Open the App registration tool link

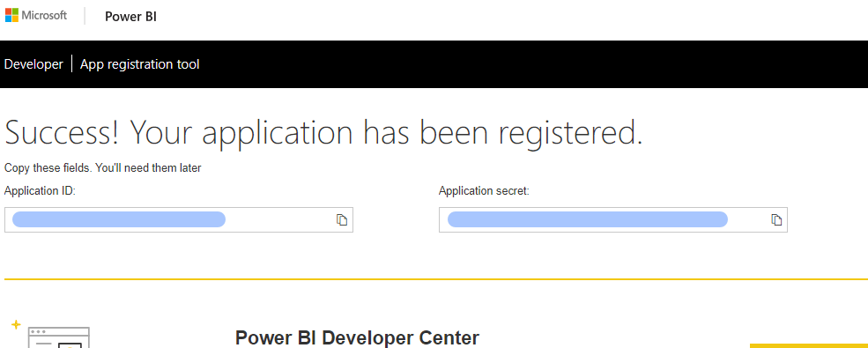pos(139,64)
